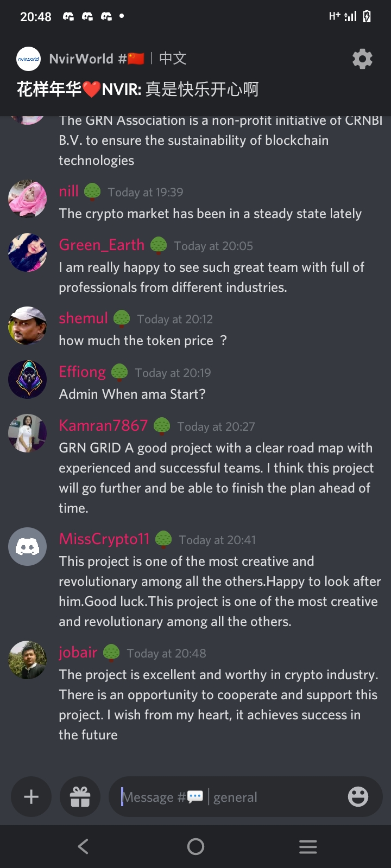Screen dimensions: 391x868
Task: Open the Android recent apps menu icon
Action: coord(308,846)
